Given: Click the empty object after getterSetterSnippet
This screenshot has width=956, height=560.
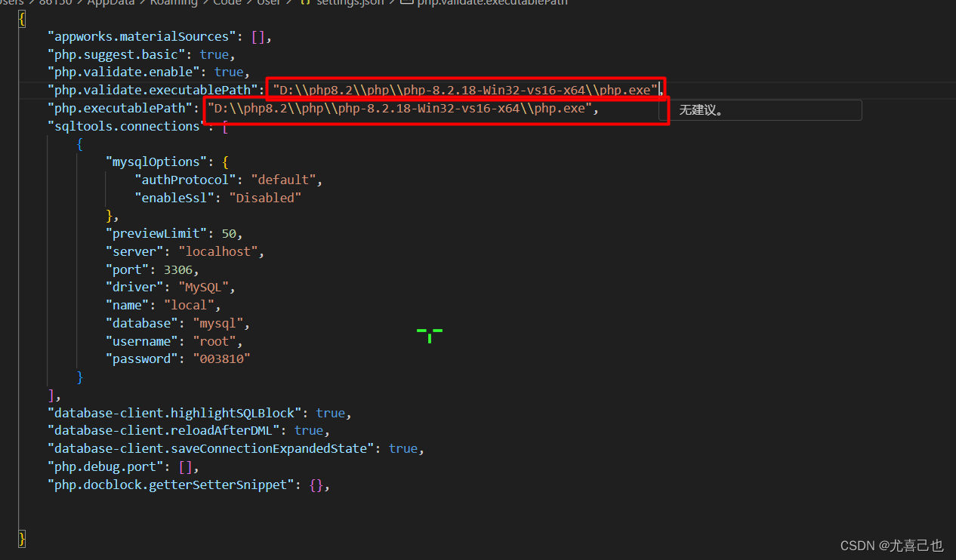Looking at the screenshot, I should tap(316, 485).
